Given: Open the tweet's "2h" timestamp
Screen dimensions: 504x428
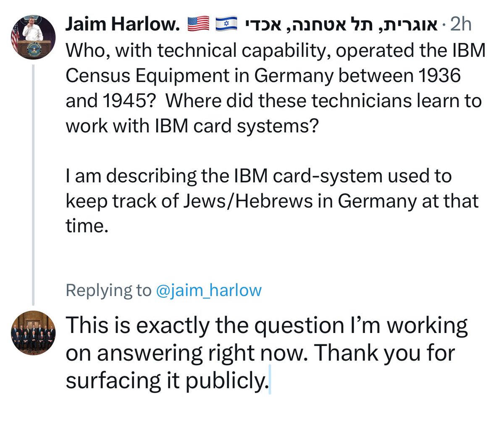Looking at the screenshot, I should [x=460, y=25].
